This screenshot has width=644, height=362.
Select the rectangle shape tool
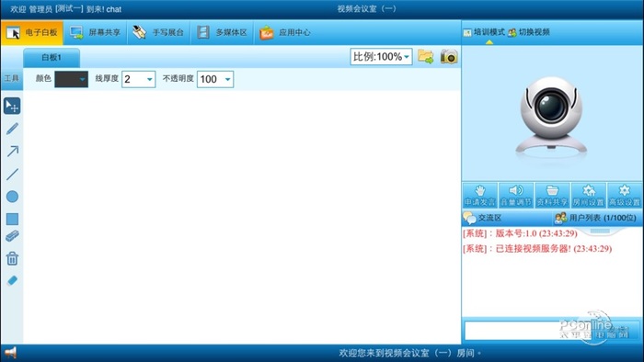click(x=12, y=219)
